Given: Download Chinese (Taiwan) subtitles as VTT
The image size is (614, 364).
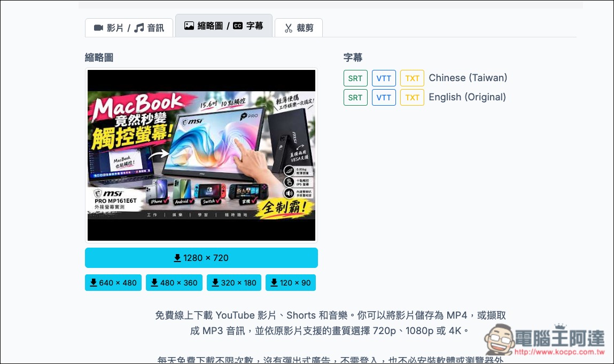Looking at the screenshot, I should pyautogui.click(x=384, y=78).
